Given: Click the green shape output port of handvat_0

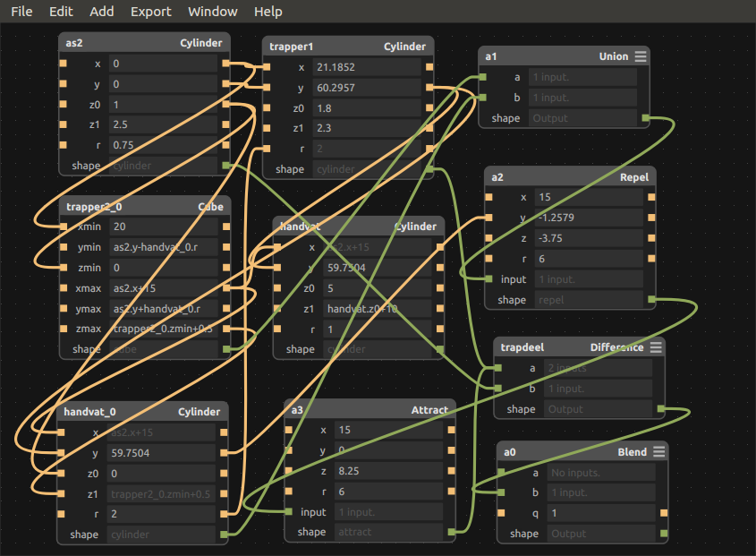Looking at the screenshot, I should (x=224, y=535).
